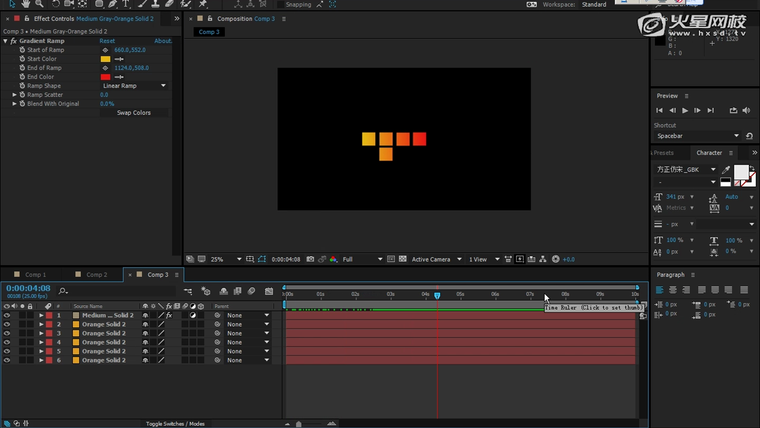Select the Hand tool in the toolbar

tap(26, 4)
